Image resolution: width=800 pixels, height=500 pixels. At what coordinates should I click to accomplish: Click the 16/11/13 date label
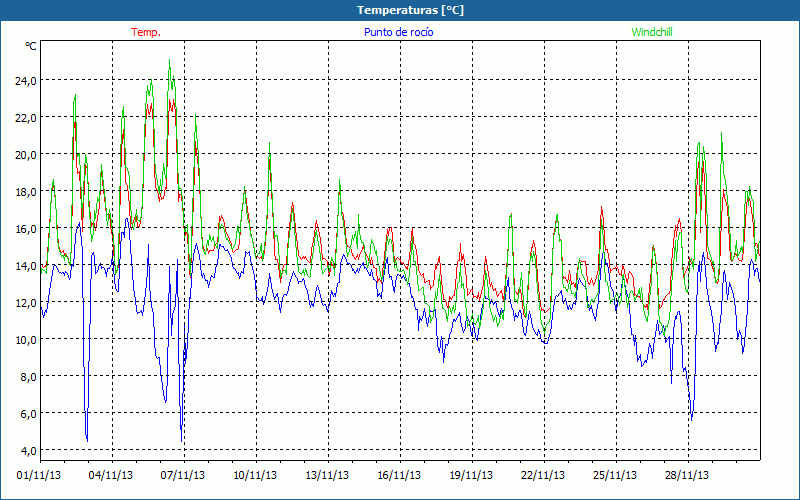point(399,475)
